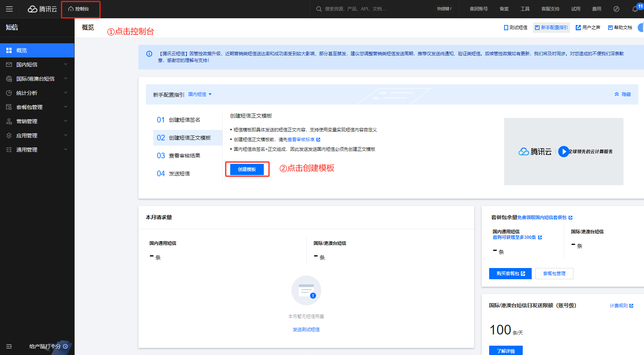644x355 pixels.
Task: Open the 国内短信 guide type dropdown
Action: 200,94
